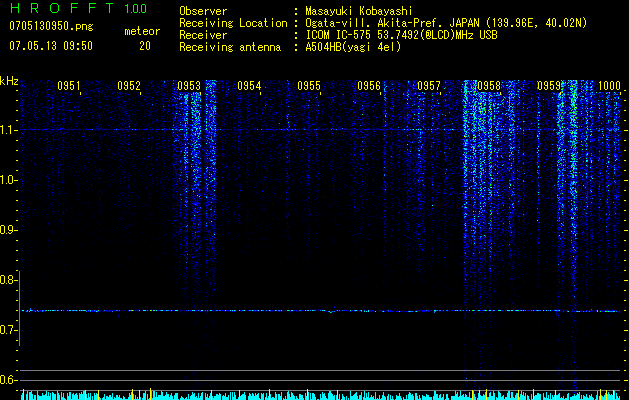Click the 0.9 kHz axis label
Screen dimensions: 629x400
(x=8, y=230)
